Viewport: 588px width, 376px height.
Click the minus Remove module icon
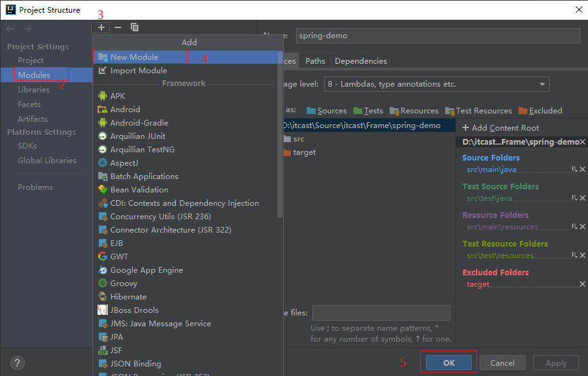click(117, 27)
